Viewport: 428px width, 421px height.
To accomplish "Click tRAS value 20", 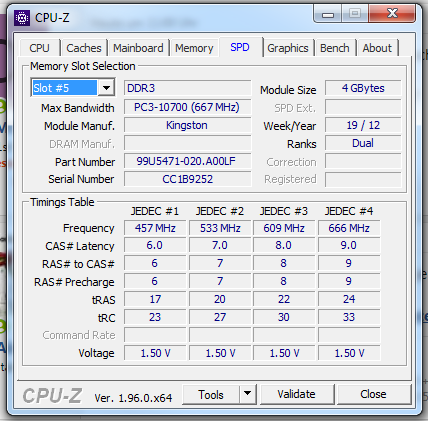I will [220, 299].
